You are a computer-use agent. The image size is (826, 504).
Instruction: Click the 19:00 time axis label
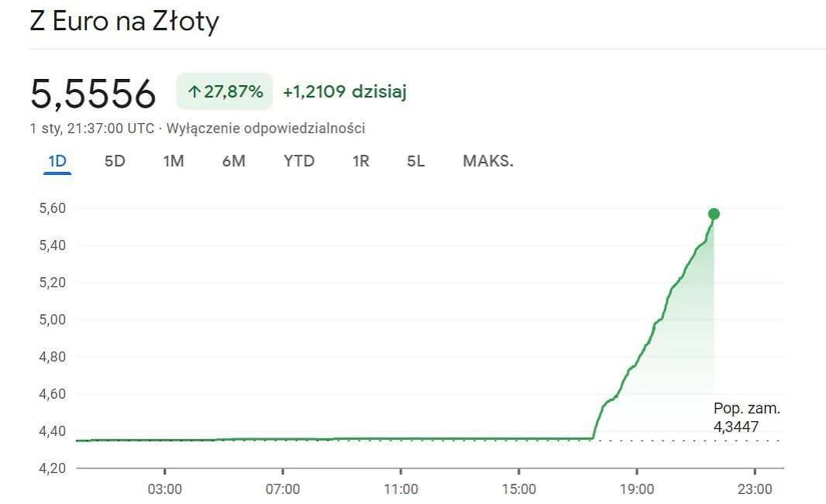[636, 489]
